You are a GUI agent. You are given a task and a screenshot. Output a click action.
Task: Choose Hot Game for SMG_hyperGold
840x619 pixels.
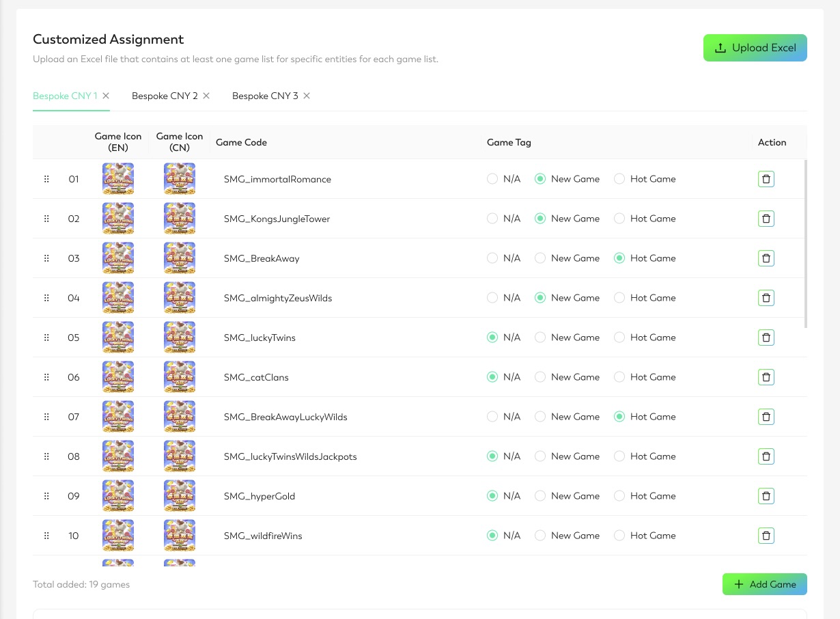coord(619,496)
